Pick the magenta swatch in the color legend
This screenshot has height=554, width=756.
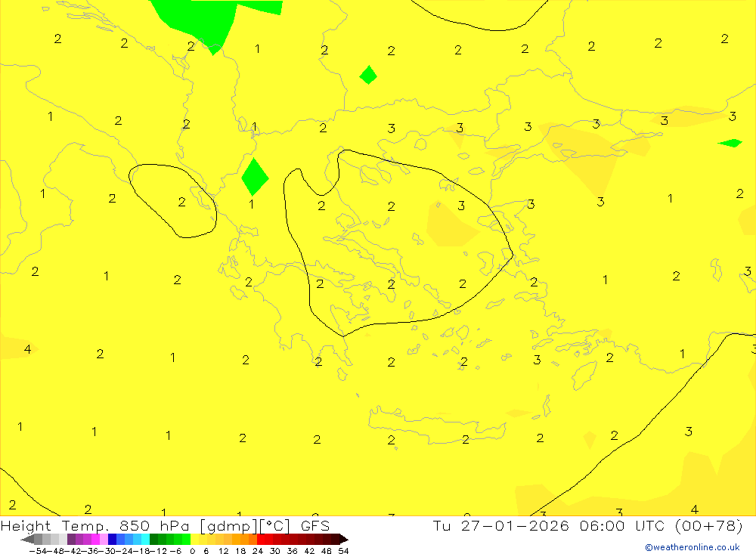tap(95, 540)
